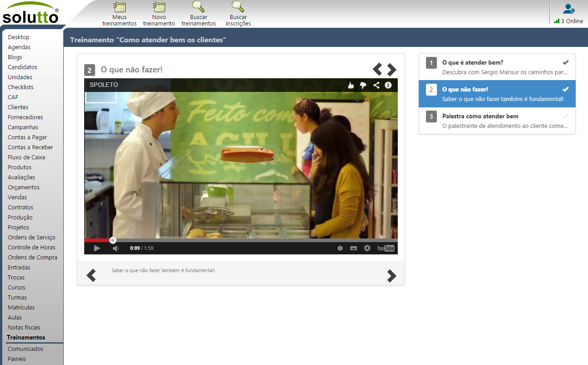
Task: Open Painéis in sidebar
Action: tap(17, 359)
